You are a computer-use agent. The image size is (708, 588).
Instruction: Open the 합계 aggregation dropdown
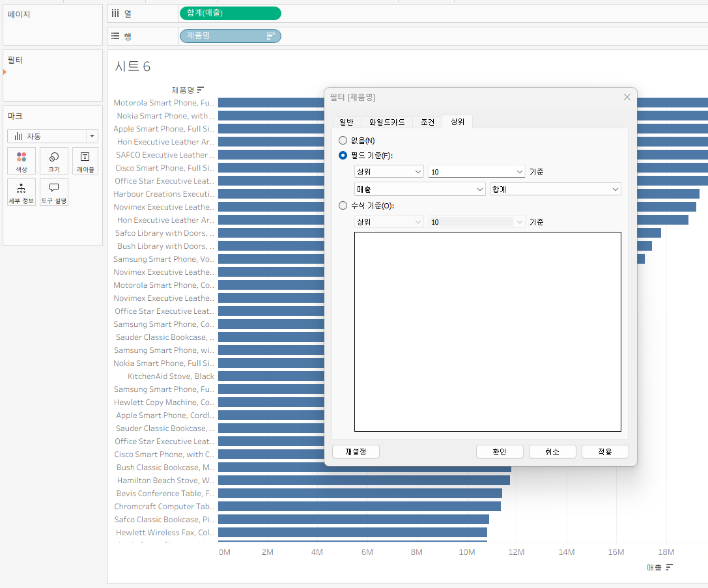(556, 189)
